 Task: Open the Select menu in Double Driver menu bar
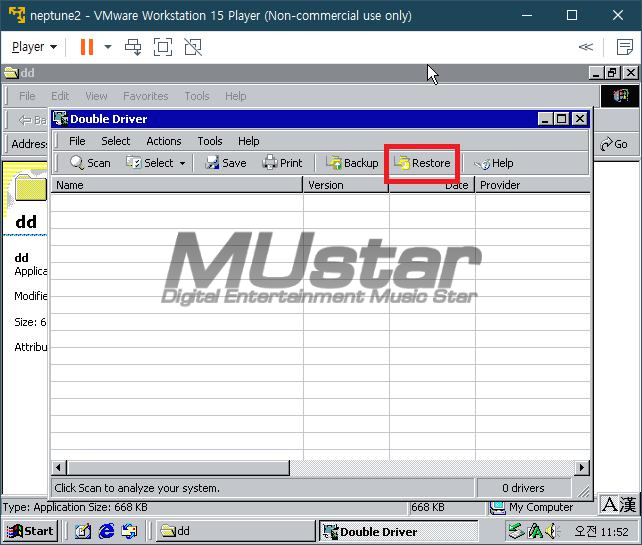tap(115, 141)
